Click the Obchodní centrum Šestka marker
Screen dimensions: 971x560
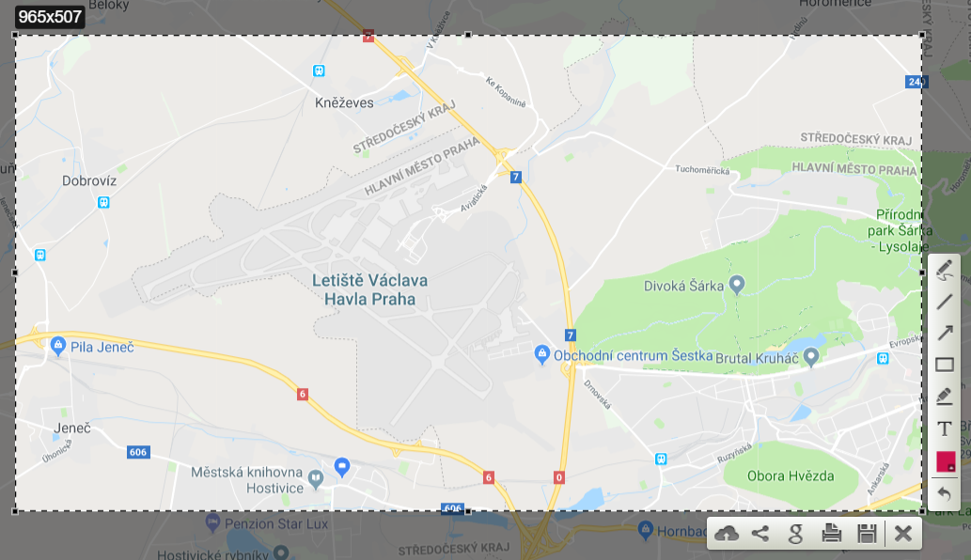[x=541, y=354]
